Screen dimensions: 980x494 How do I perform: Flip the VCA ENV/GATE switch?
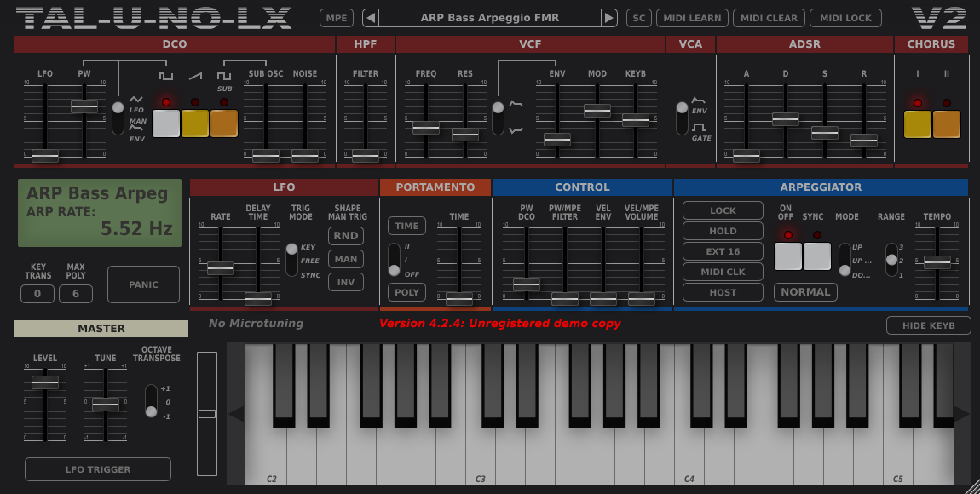point(682,118)
